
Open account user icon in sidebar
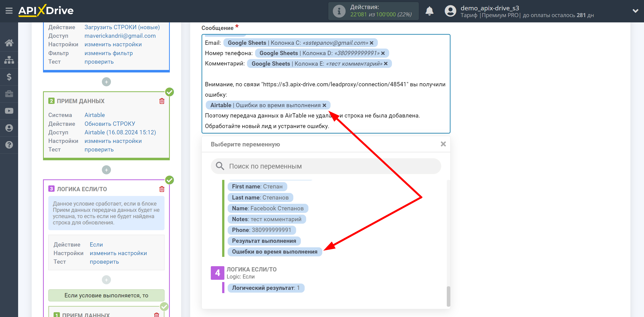tap(9, 128)
